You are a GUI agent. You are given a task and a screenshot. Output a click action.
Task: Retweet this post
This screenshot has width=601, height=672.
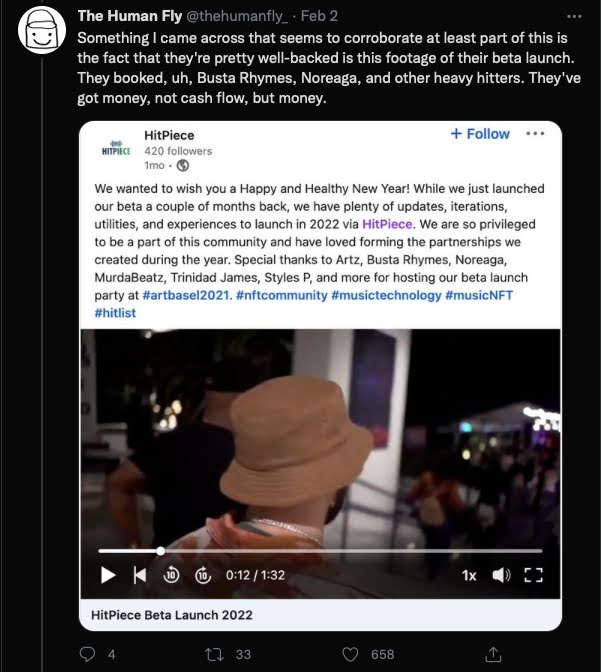pyautogui.click(x=214, y=654)
